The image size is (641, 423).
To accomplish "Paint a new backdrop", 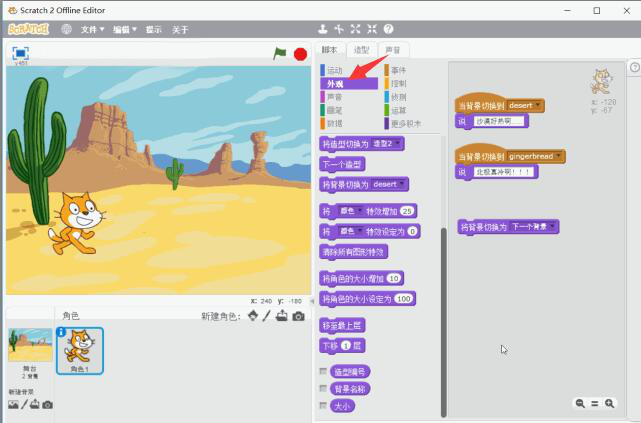I will (x=24, y=404).
